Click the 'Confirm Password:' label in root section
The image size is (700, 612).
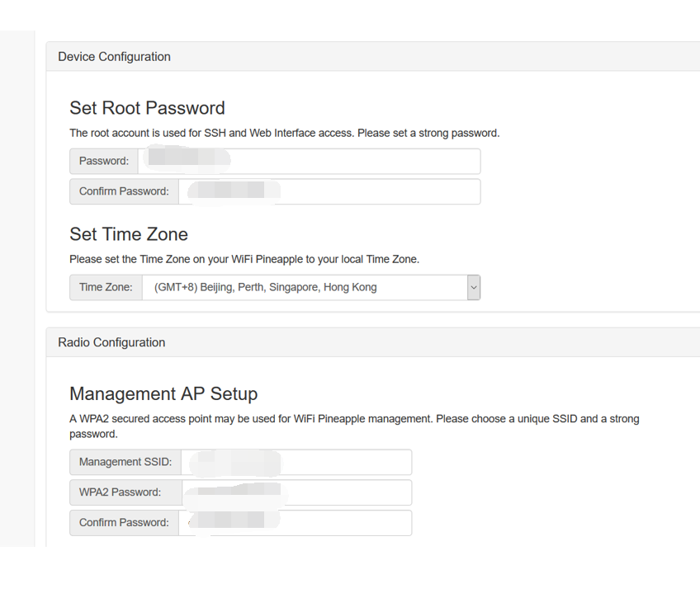[124, 191]
